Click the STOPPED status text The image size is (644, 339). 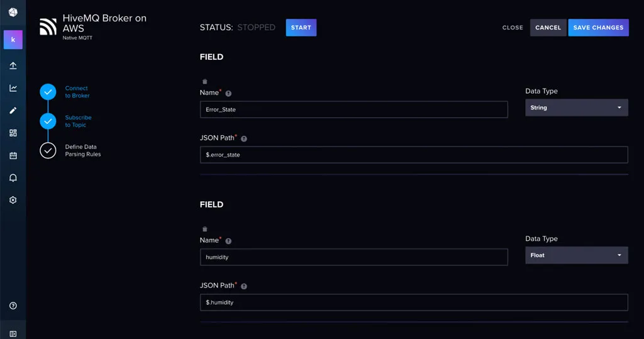(x=257, y=28)
